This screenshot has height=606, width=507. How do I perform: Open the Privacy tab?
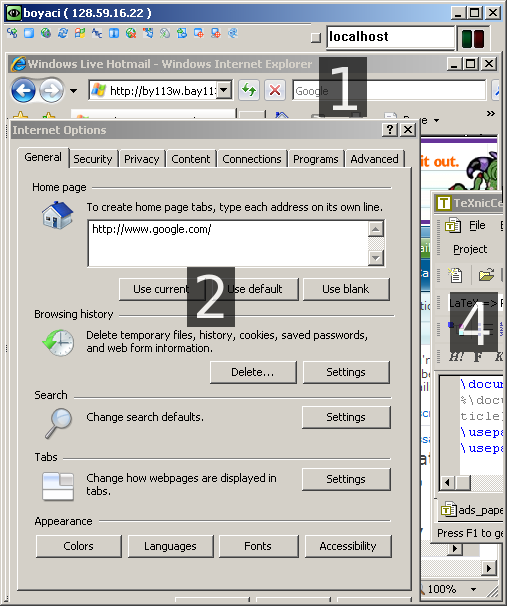pos(141,159)
